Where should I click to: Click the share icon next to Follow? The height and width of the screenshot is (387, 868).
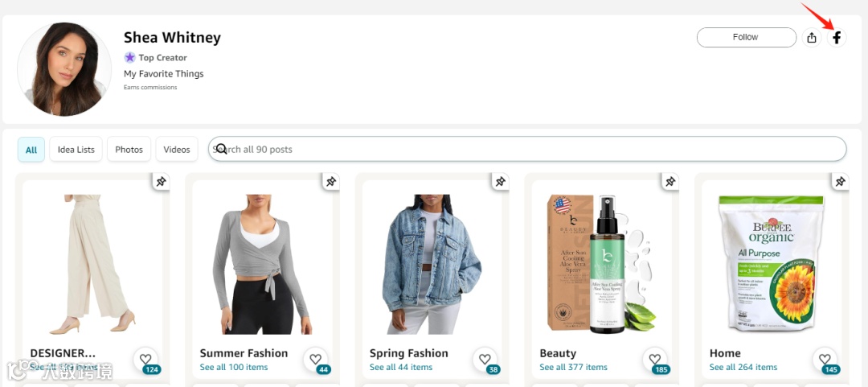pos(812,37)
